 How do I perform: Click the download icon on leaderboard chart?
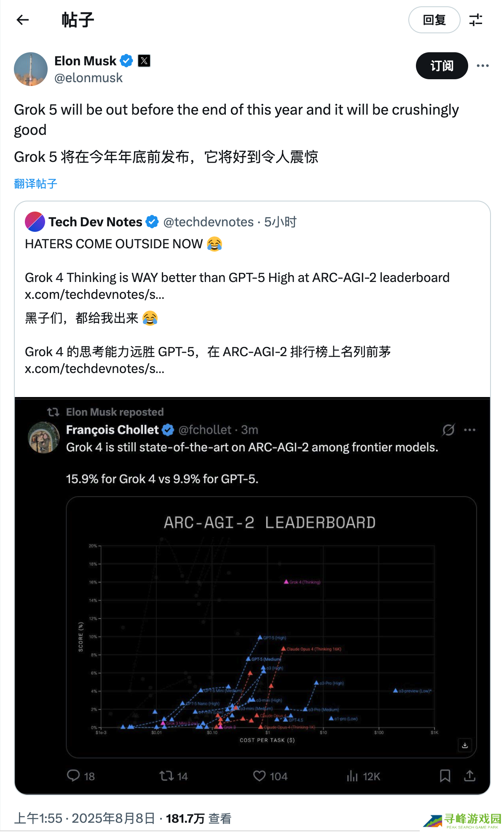click(x=465, y=745)
